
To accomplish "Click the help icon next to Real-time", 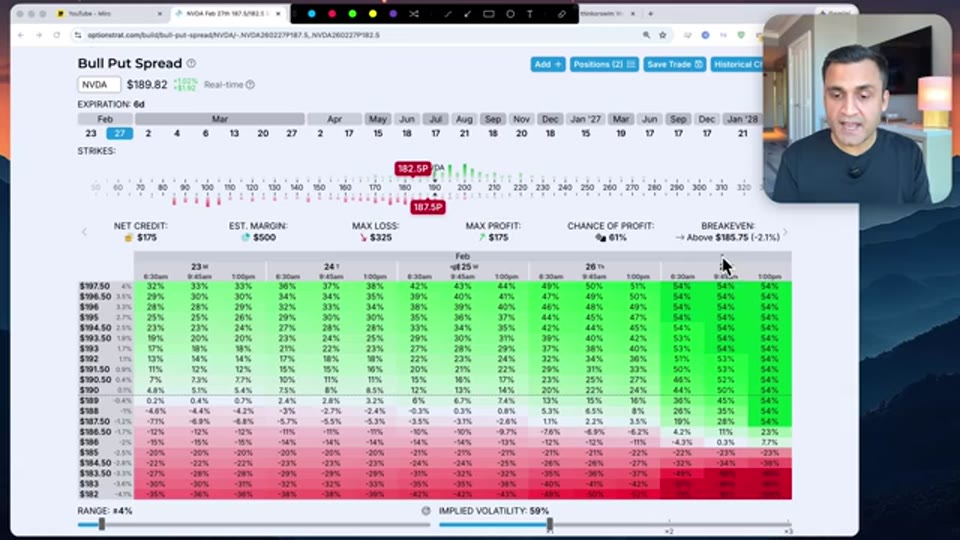I will [x=250, y=84].
